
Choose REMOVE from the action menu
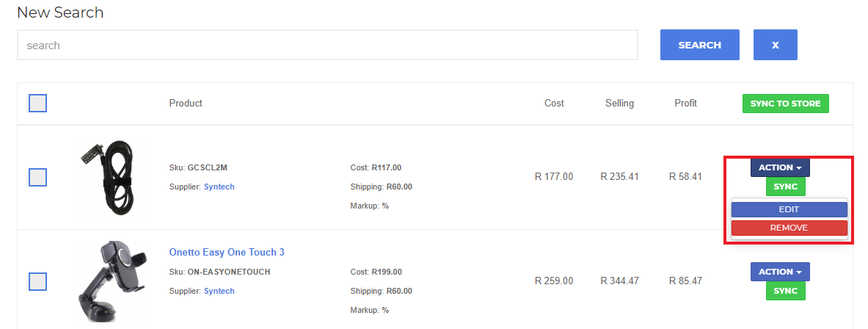[789, 228]
